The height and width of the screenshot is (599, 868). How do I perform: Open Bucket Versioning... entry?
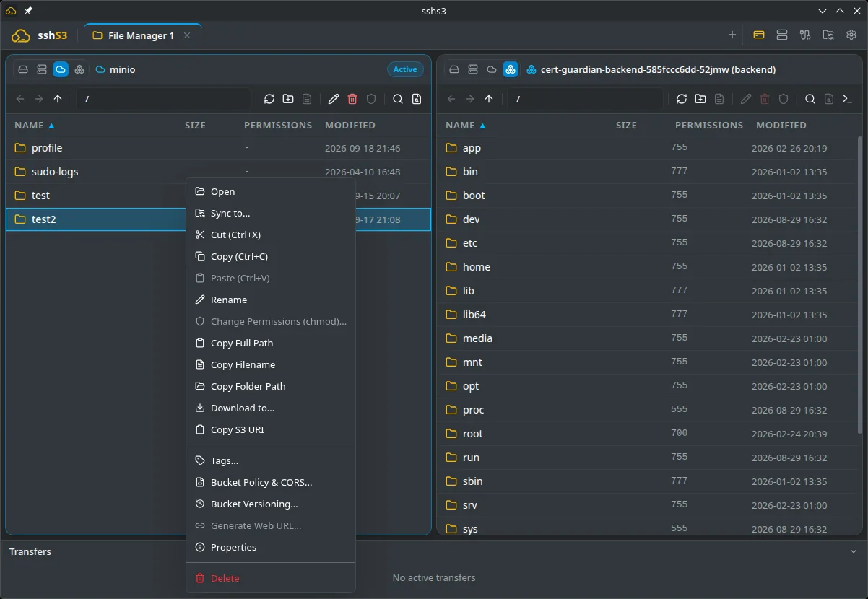point(271,504)
